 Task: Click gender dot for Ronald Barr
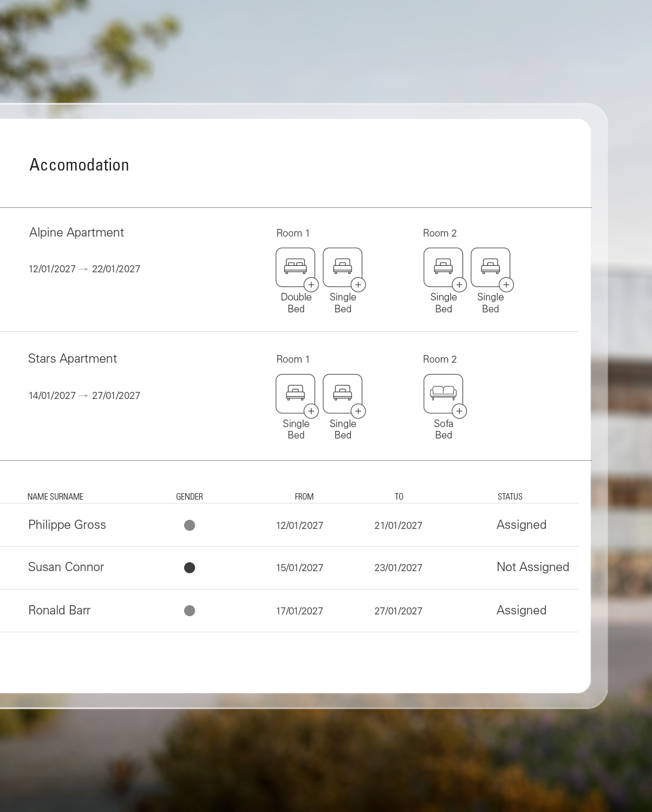(x=190, y=611)
